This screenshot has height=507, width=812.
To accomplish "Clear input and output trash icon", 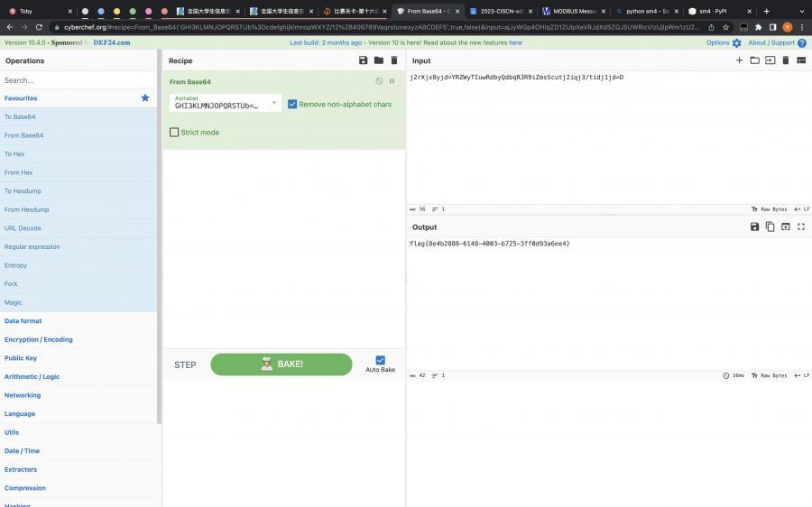I will [786, 60].
